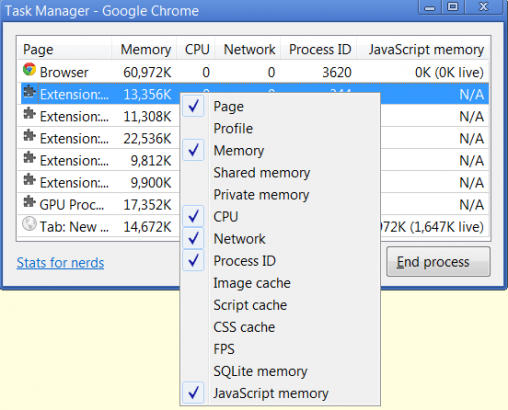The image size is (508, 410).
Task: Click the GPU Process puzzle icon
Action: point(29,202)
